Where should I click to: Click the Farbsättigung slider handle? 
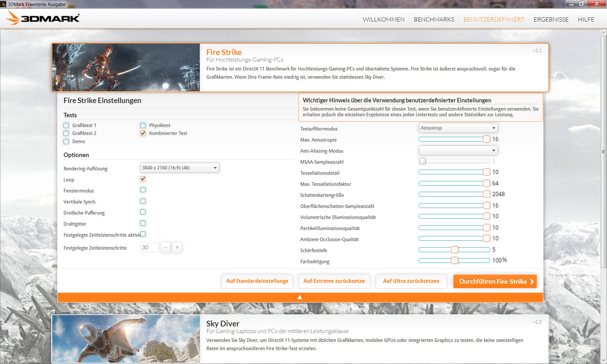[455, 260]
